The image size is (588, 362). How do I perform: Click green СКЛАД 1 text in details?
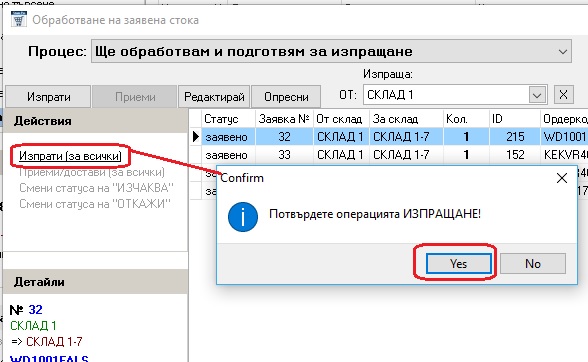tap(33, 325)
